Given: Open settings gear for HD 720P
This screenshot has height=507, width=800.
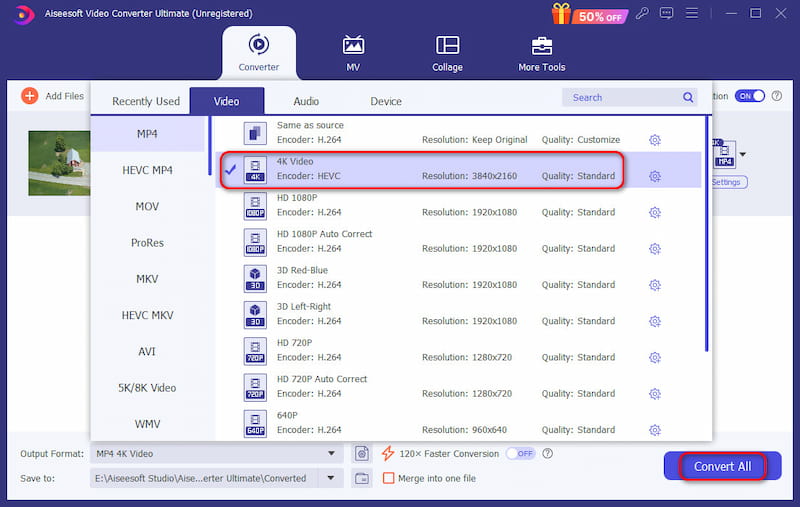Looking at the screenshot, I should coord(655,358).
